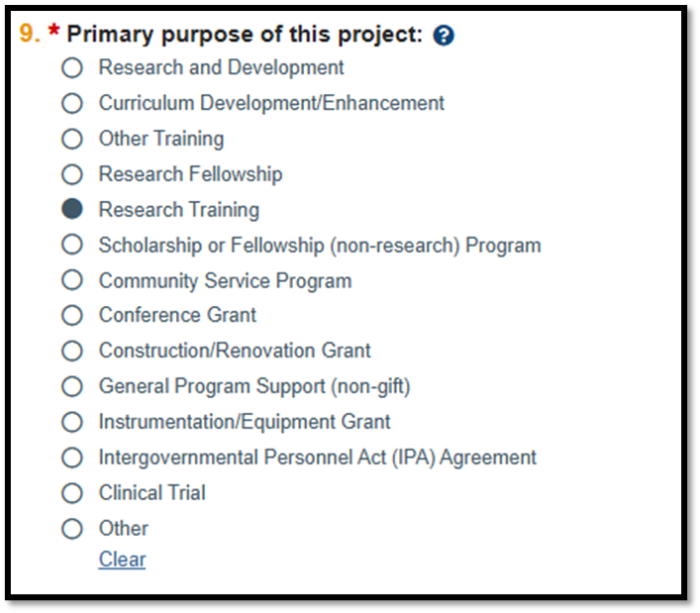This screenshot has height=613, width=700.
Task: Choose the Instrumentation/Equipment Grant option
Action: click(x=72, y=423)
